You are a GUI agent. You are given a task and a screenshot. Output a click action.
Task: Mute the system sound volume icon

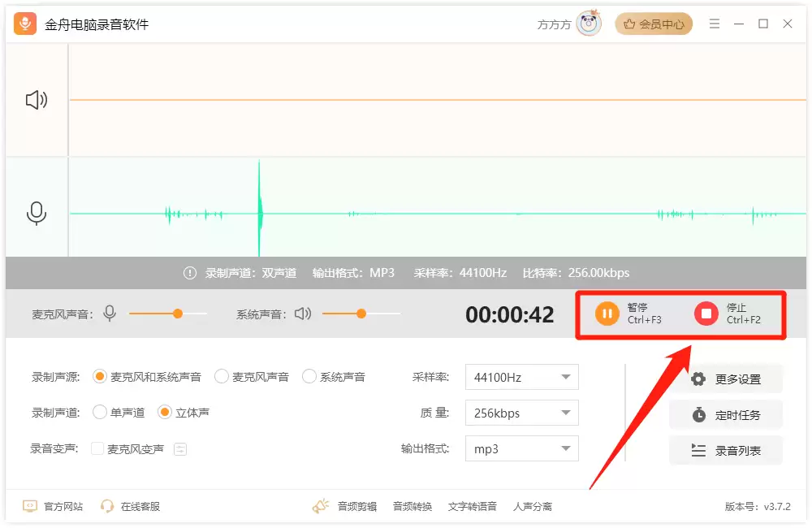point(303,314)
